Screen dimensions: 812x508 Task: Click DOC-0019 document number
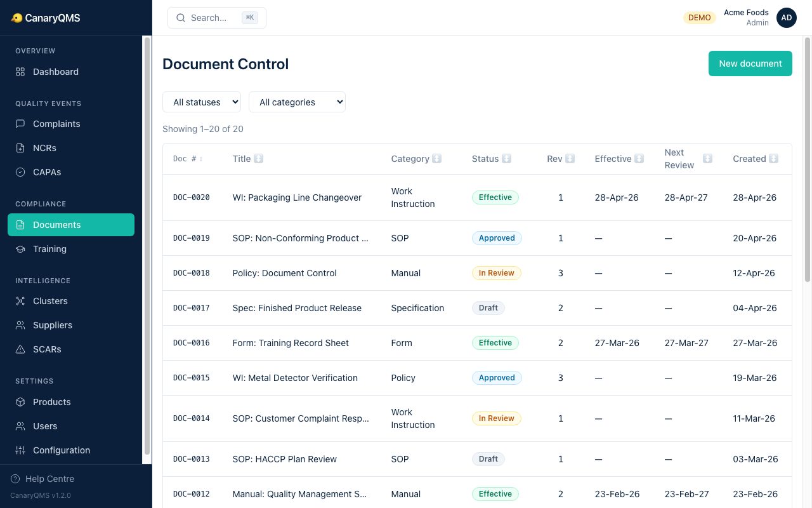(x=192, y=238)
